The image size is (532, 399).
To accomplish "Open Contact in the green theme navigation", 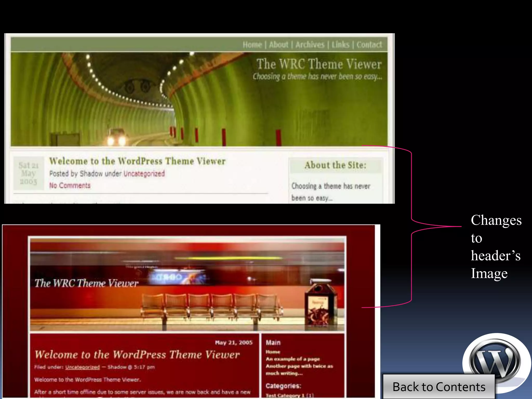I will pyautogui.click(x=369, y=45).
